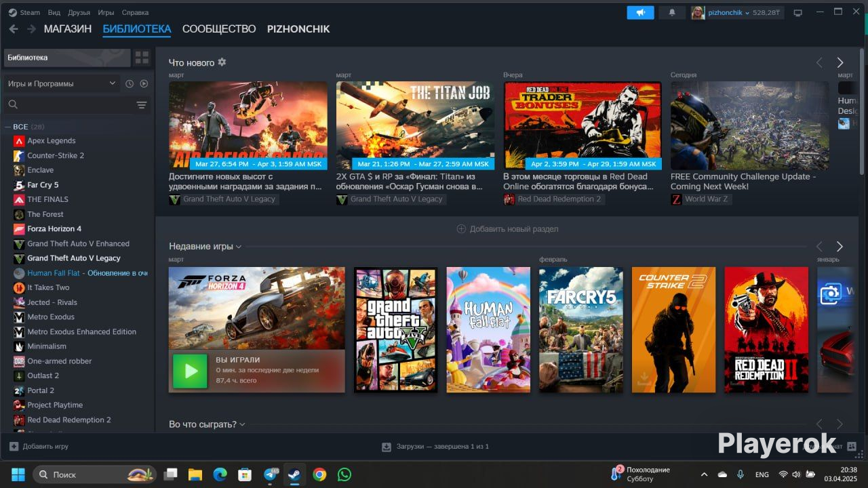Viewport: 868px width, 488px height.
Task: Launch Big Picture mode monitor icon
Action: tap(798, 13)
